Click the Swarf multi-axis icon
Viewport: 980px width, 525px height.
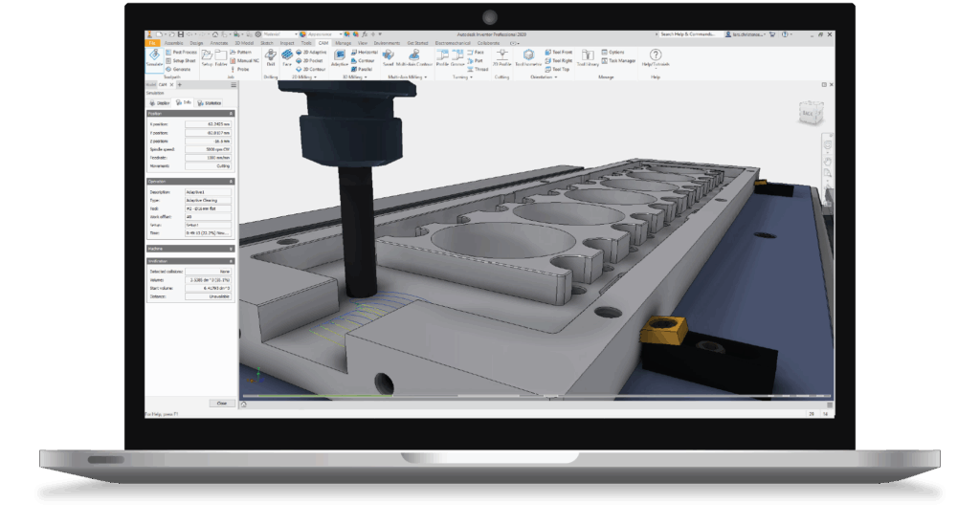388,58
